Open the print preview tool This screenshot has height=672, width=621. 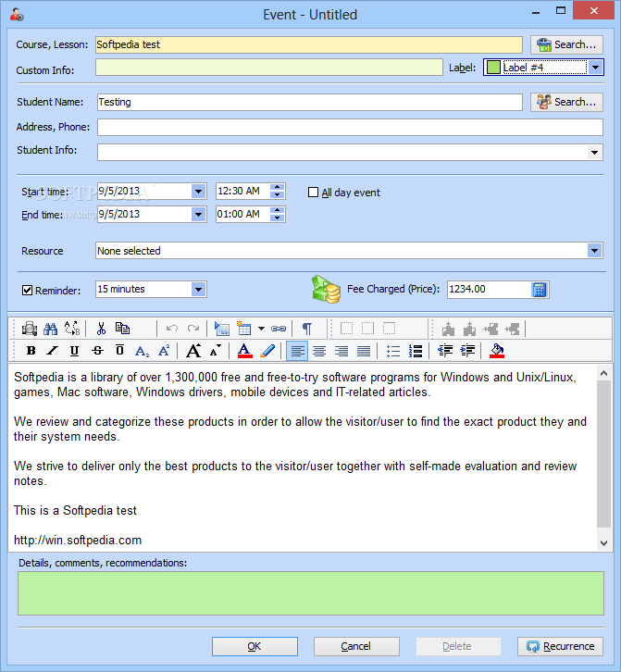pyautogui.click(x=30, y=329)
